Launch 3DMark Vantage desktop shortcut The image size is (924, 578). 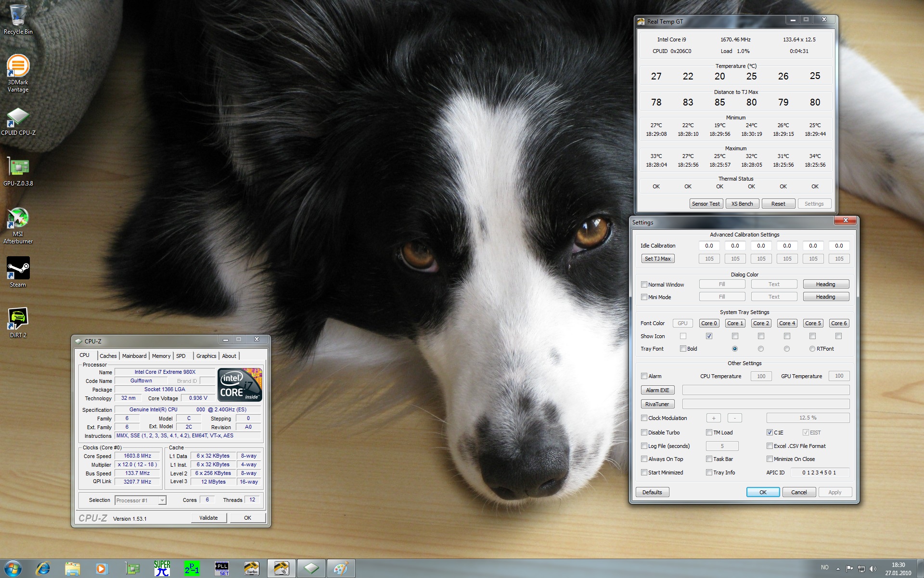click(18, 73)
